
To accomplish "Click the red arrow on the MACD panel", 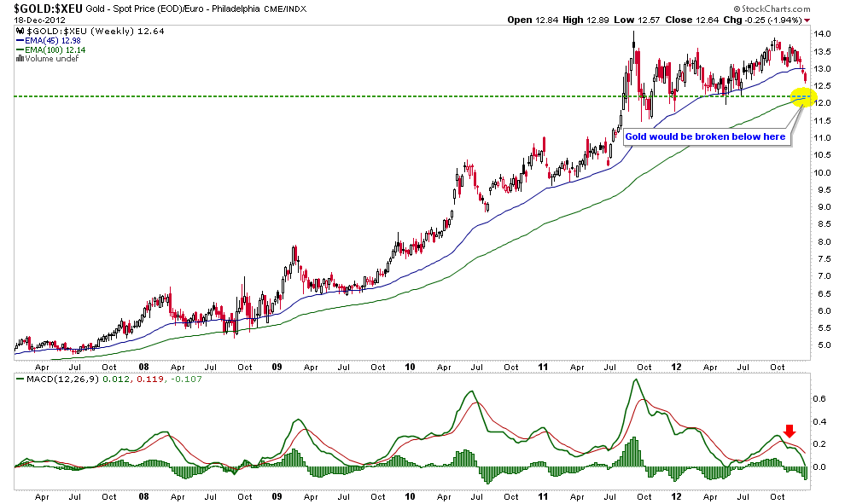I will (790, 432).
